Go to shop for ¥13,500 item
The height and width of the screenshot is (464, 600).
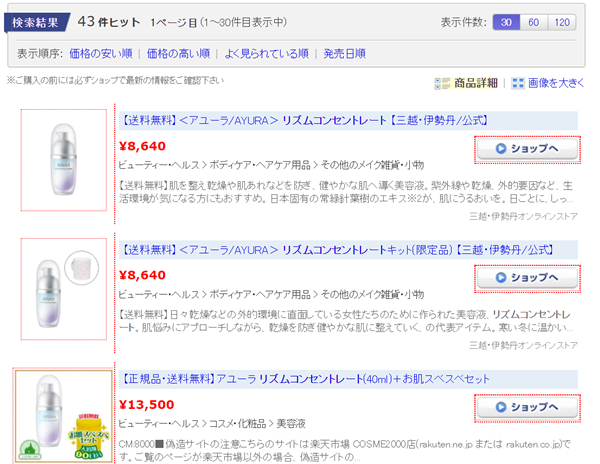click(x=527, y=407)
